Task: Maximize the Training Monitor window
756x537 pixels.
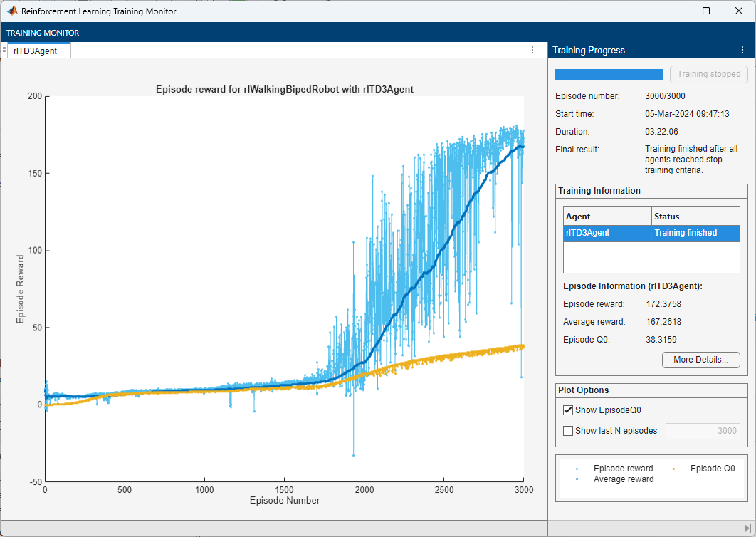Action: 706,11
